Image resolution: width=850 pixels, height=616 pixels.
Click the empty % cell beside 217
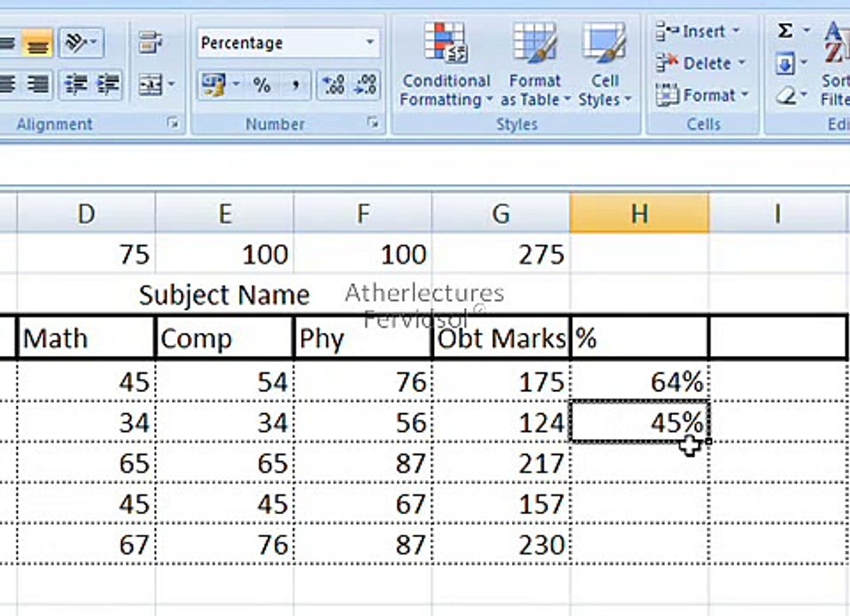pyautogui.click(x=639, y=463)
